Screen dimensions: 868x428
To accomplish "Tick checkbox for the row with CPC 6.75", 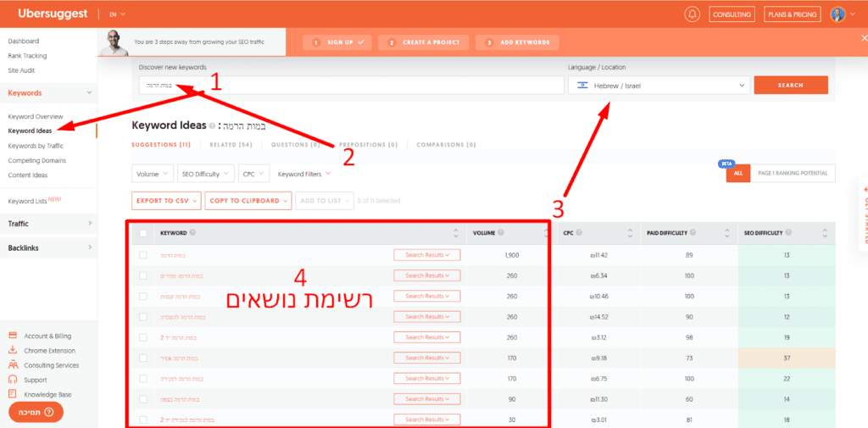I will (142, 378).
